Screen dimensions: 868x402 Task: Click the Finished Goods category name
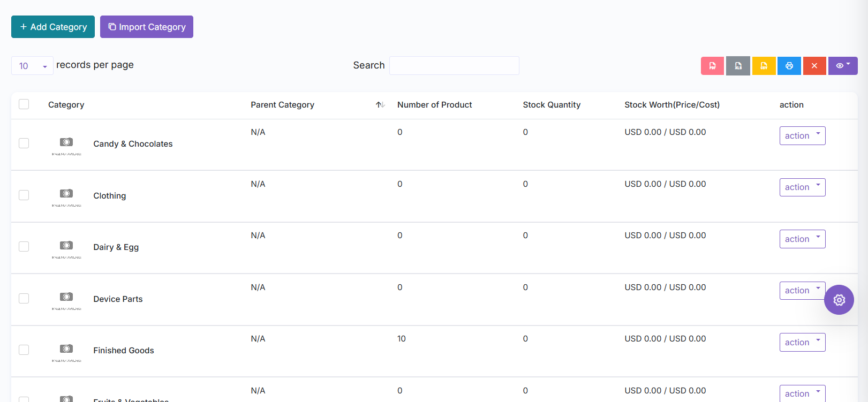click(x=124, y=351)
